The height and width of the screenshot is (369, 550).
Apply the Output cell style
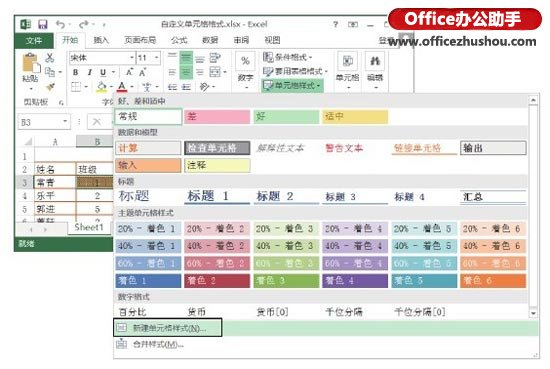click(x=493, y=148)
